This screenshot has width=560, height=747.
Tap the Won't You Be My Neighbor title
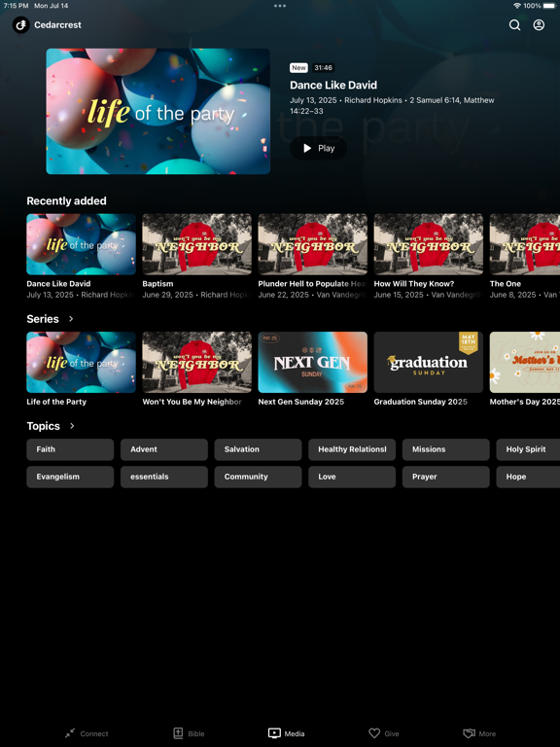pos(192,402)
